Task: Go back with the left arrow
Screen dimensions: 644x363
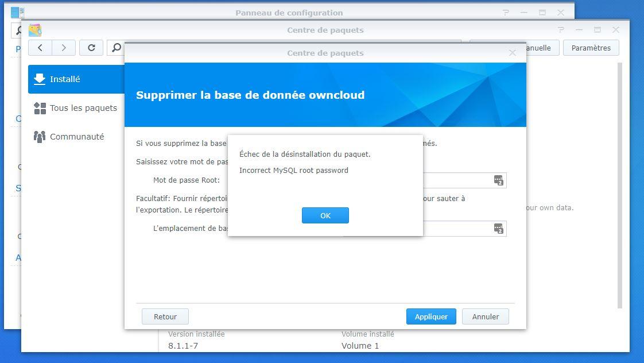Action: coord(40,48)
